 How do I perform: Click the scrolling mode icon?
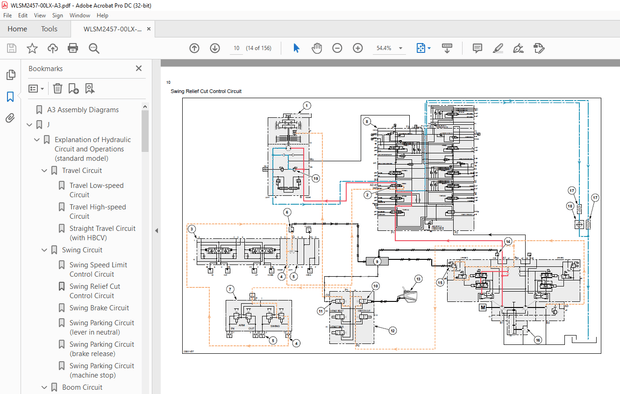[x=447, y=48]
